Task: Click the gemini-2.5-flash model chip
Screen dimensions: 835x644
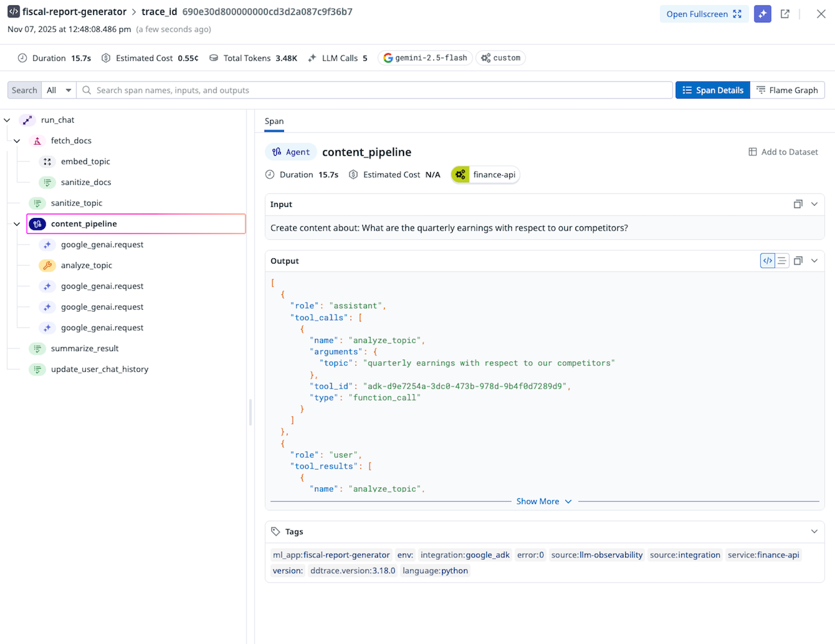Action: (425, 58)
